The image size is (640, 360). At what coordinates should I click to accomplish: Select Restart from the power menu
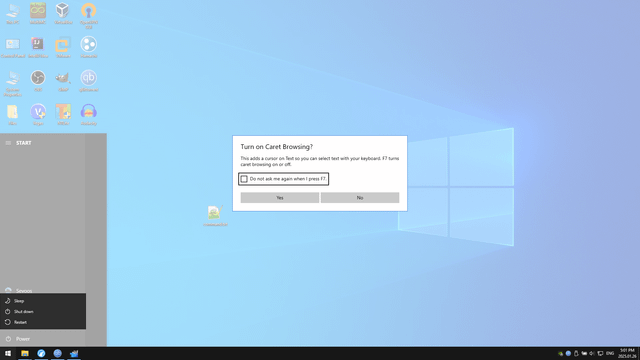point(43,322)
